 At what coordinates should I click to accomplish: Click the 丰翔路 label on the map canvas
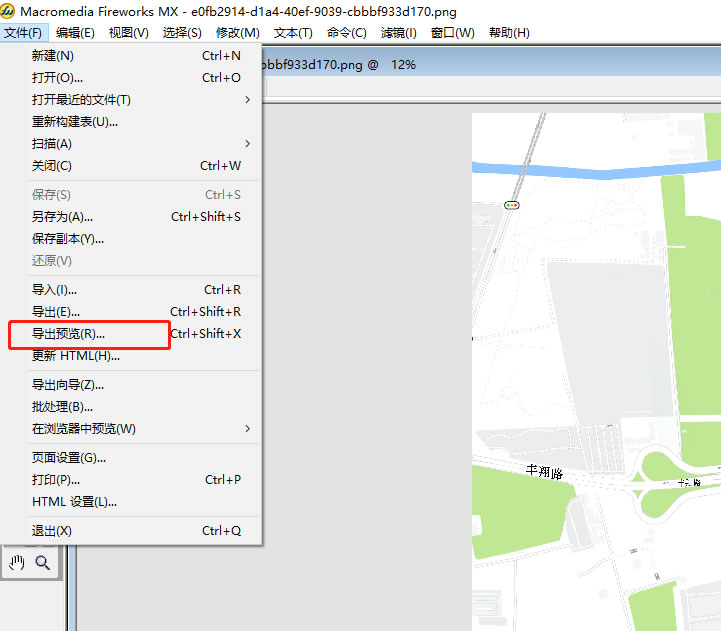pyautogui.click(x=545, y=469)
